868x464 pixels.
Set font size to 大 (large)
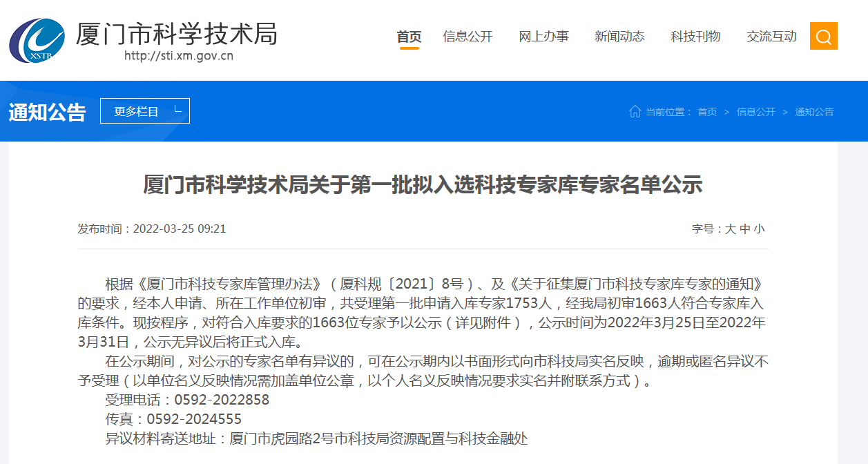[x=730, y=229]
